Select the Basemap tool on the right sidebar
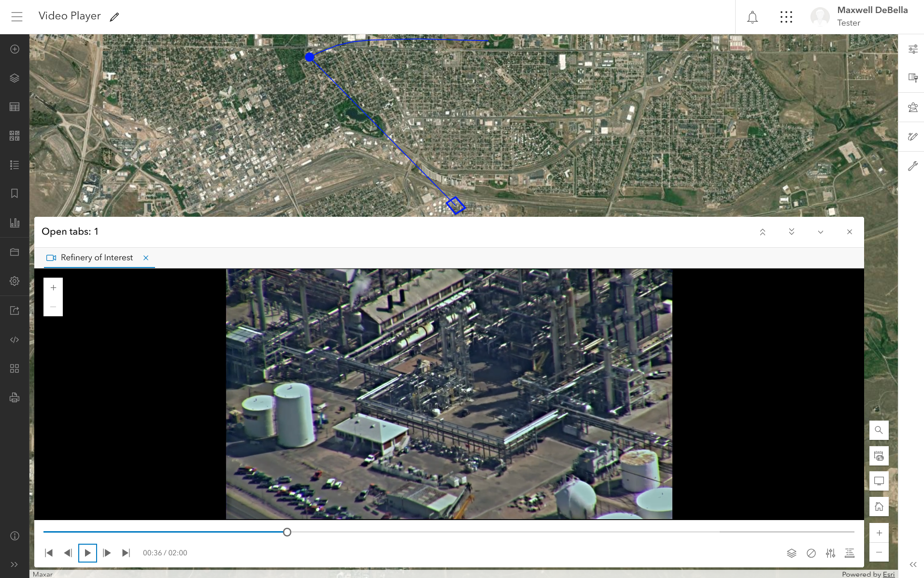Viewport: 924px width, 578px height. [913, 77]
